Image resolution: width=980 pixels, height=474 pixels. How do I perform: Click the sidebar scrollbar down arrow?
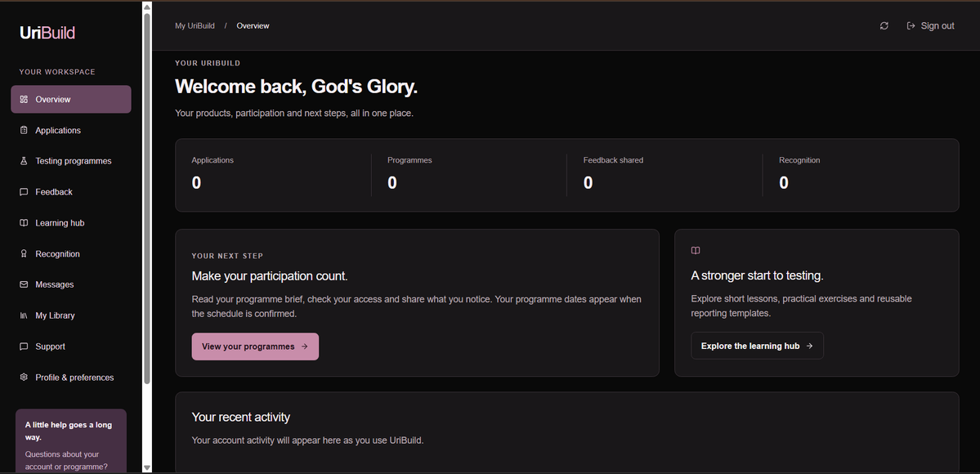click(147, 467)
